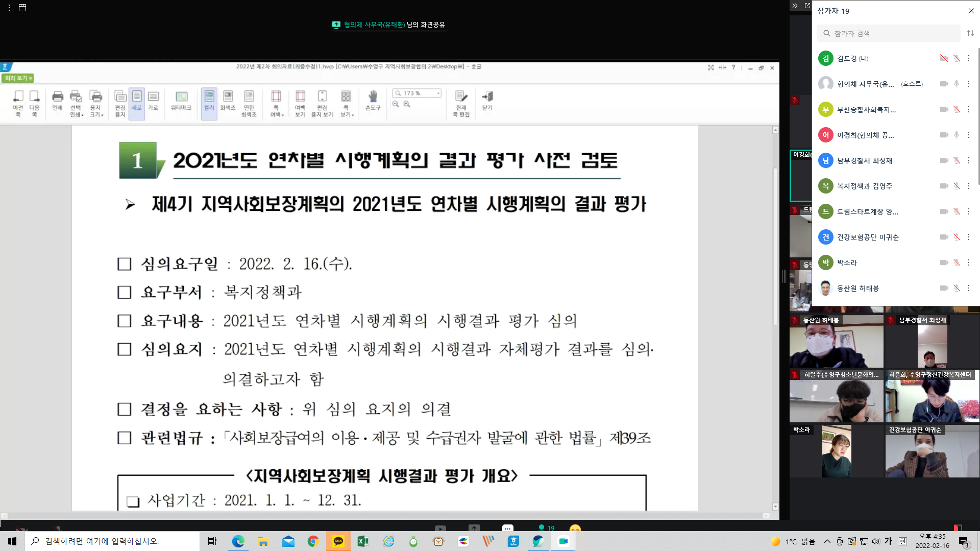
Task: Click the zoom in magnifier icon
Action: point(407,104)
